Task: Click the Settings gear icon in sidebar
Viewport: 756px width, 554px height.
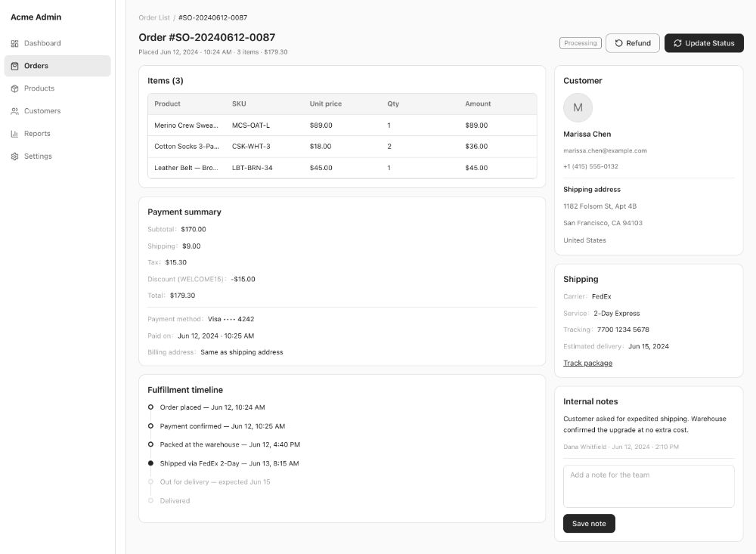Action: [x=14, y=156]
